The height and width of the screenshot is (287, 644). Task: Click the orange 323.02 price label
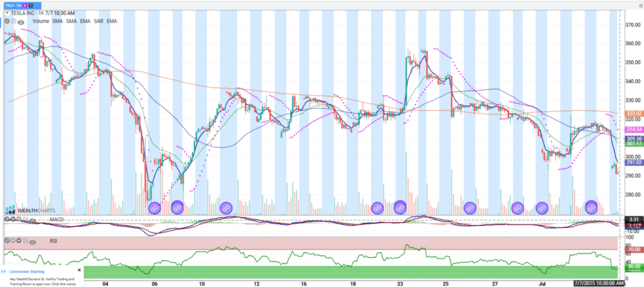633,113
